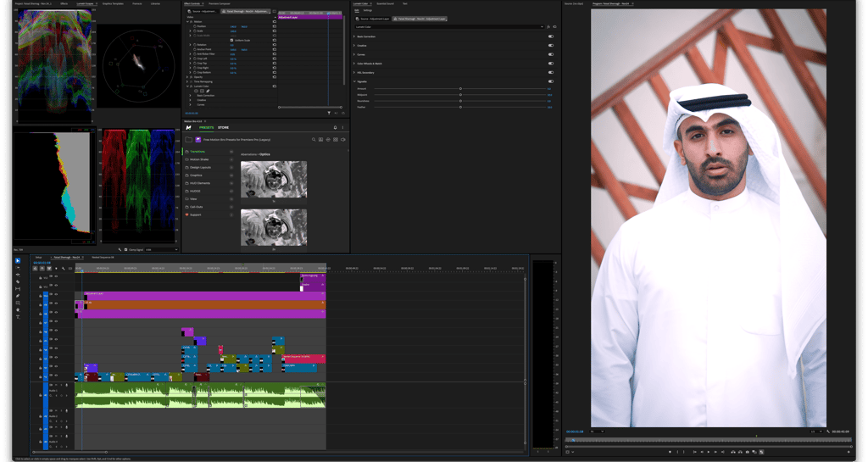Expand HSL Secondary section
868x462 pixels.
pyautogui.click(x=354, y=72)
